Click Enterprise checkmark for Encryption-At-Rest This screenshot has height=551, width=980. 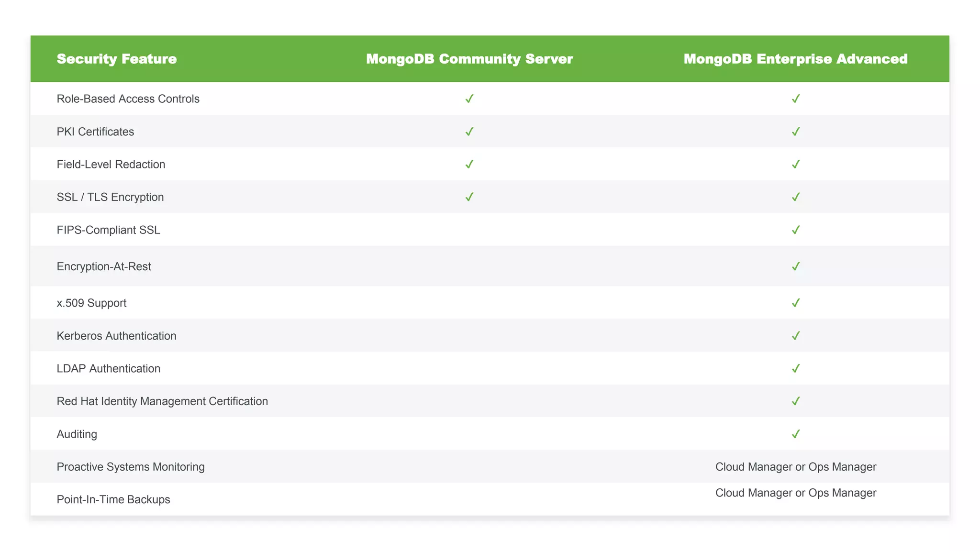(x=795, y=266)
